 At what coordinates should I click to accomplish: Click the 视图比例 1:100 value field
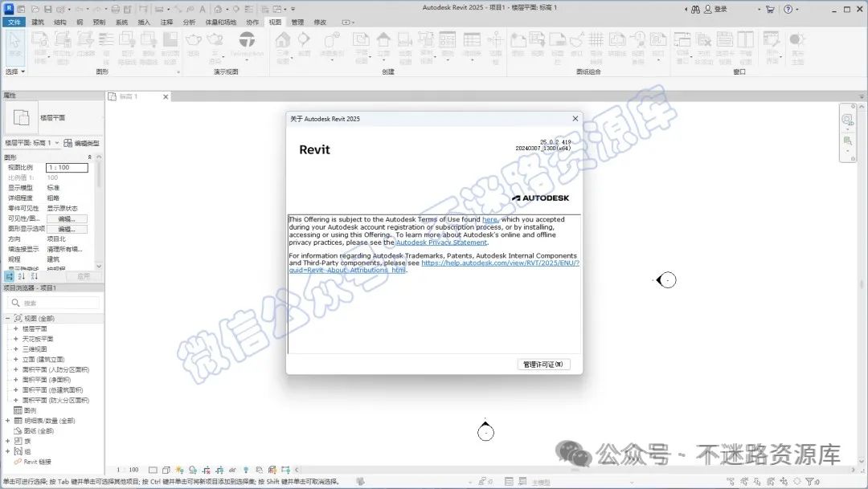(x=67, y=167)
